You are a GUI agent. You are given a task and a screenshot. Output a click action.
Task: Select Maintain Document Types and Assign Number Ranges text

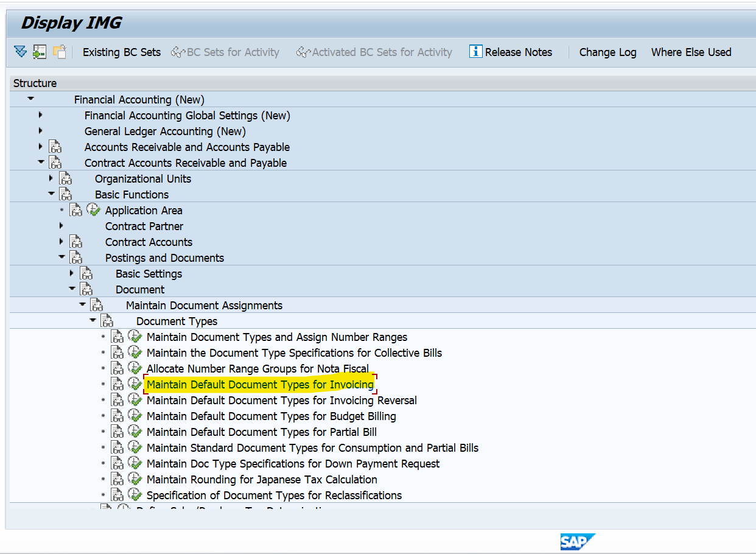[277, 337]
